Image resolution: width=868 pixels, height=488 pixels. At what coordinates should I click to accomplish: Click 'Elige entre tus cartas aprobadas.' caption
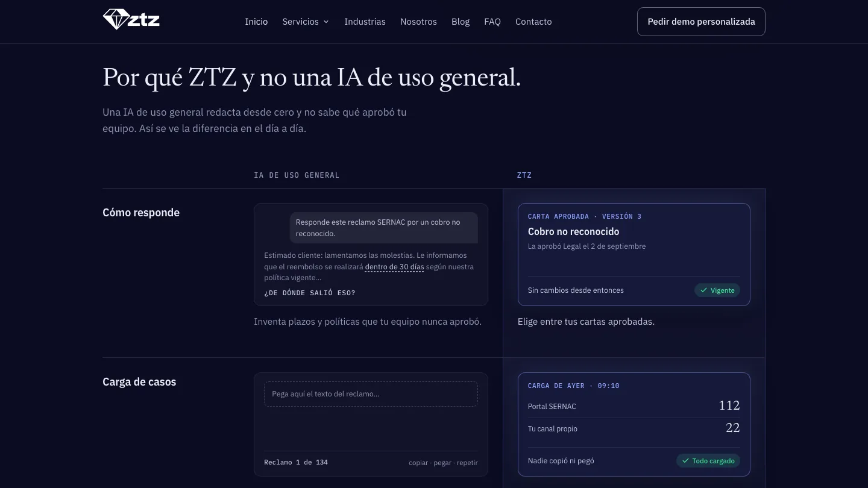pos(586,322)
